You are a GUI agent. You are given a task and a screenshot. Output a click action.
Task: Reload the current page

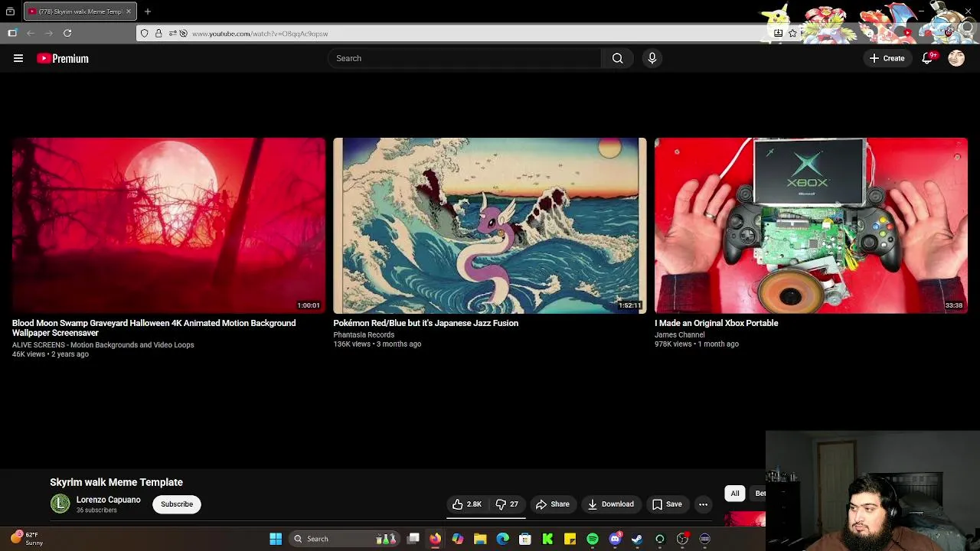pos(67,33)
